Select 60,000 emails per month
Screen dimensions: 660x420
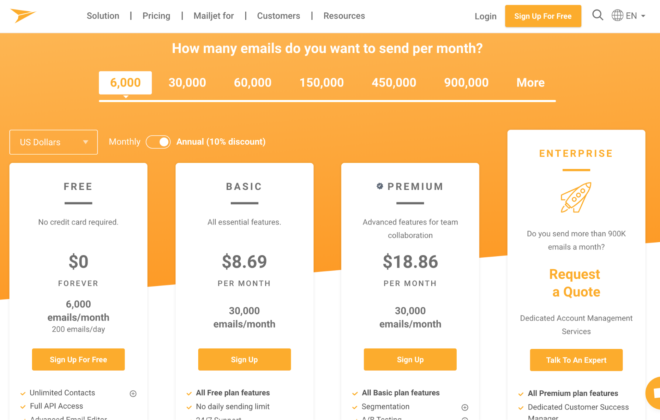253,82
